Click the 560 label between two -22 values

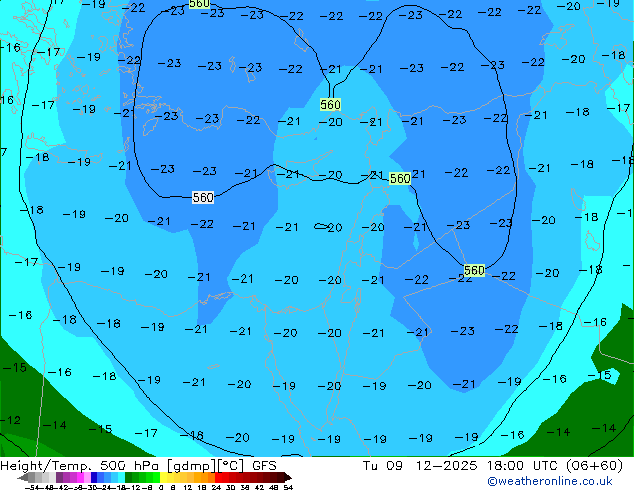pos(474,270)
